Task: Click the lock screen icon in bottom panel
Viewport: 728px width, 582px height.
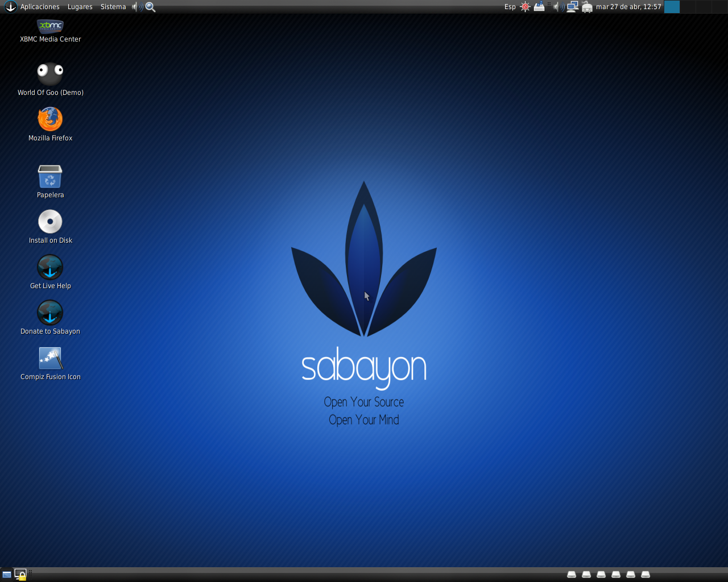Action: 20,575
